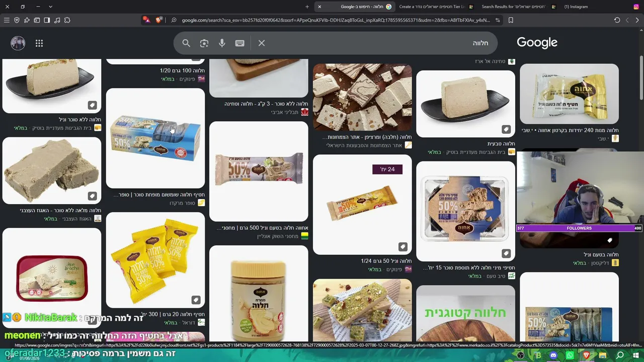
Task: Toggle the browser sidebar panel
Action: [47, 20]
